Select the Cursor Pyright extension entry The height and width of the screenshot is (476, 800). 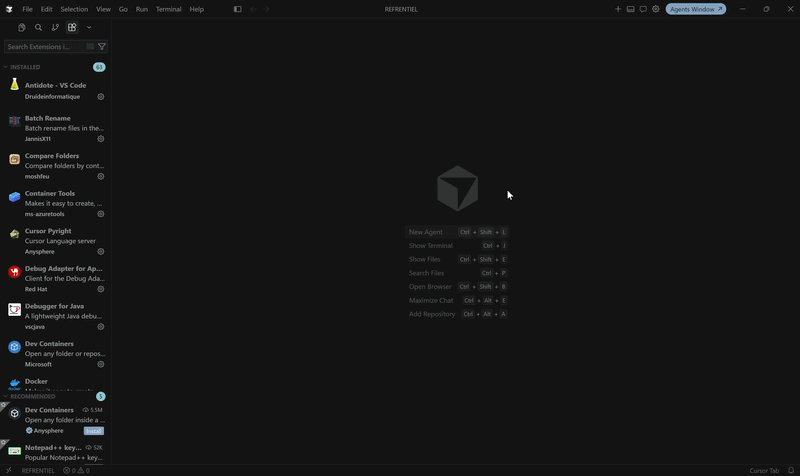point(56,241)
